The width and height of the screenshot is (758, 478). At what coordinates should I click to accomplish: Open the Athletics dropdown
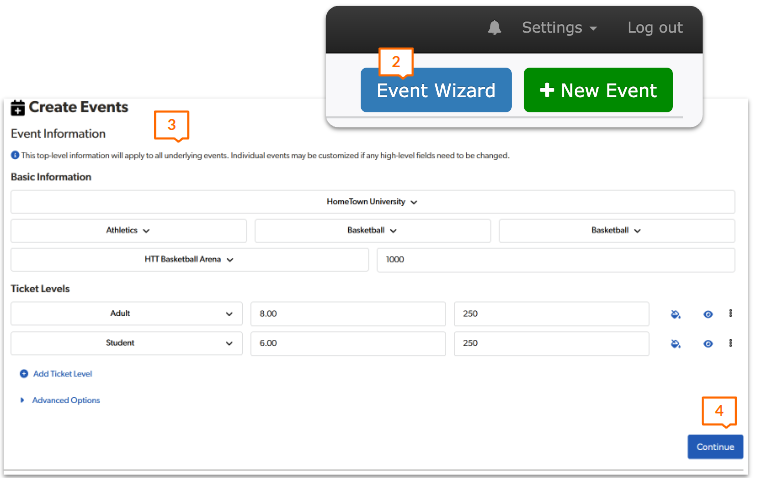(x=128, y=230)
